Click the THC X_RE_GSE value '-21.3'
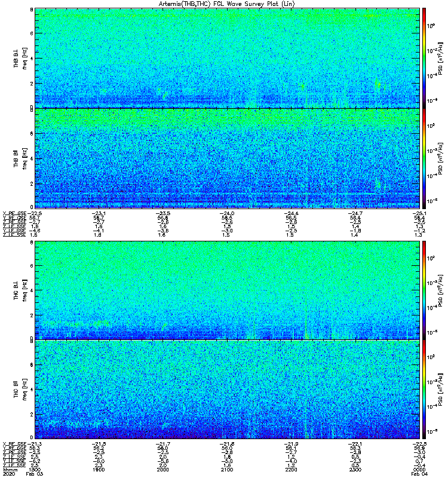The image size is (448, 478). coord(35,444)
